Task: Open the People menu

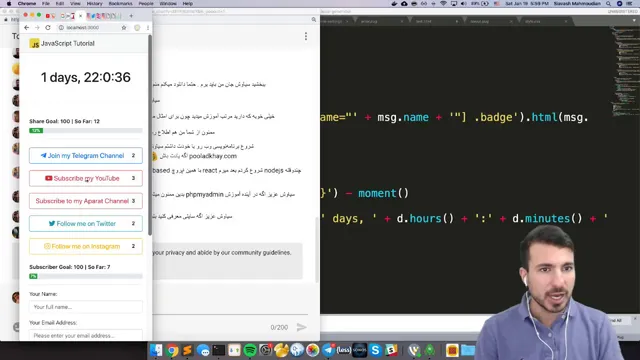Action: tap(146, 4)
